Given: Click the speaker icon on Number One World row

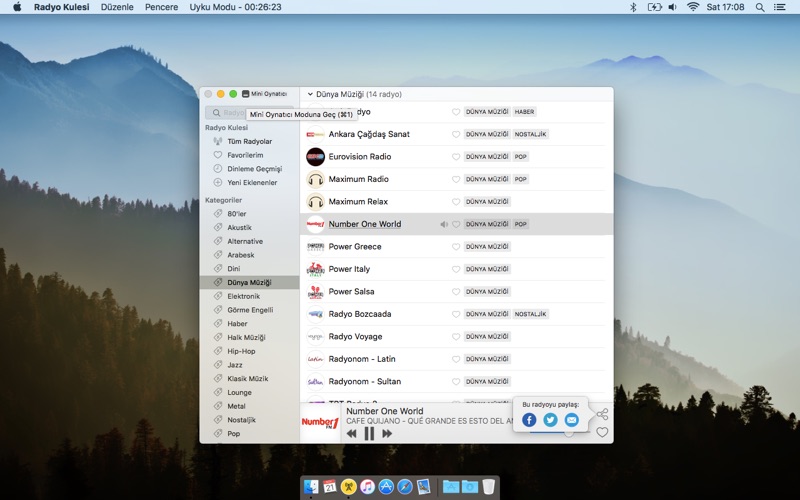Looking at the screenshot, I should coord(444,224).
